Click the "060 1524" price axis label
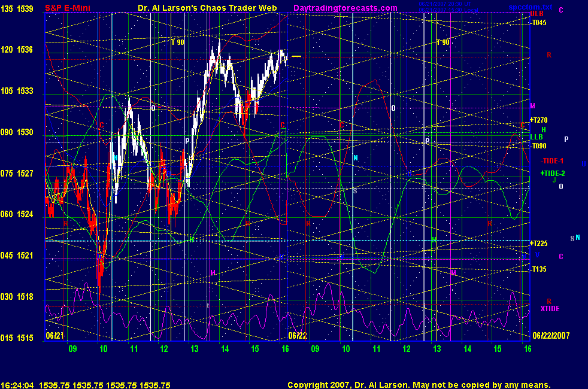The image size is (588, 389). point(17,214)
